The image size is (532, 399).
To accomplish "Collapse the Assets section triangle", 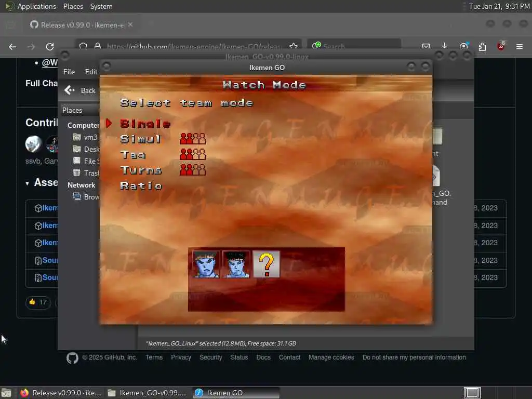I will (x=27, y=183).
